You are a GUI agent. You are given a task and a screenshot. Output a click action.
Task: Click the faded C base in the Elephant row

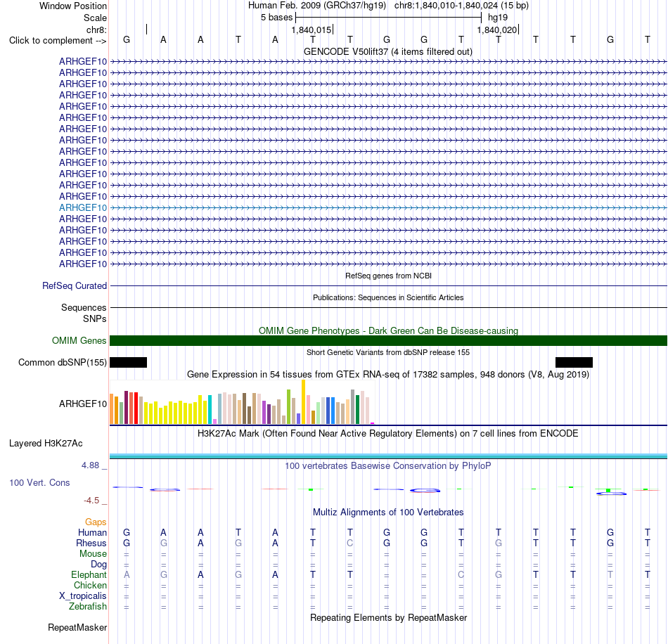click(461, 574)
